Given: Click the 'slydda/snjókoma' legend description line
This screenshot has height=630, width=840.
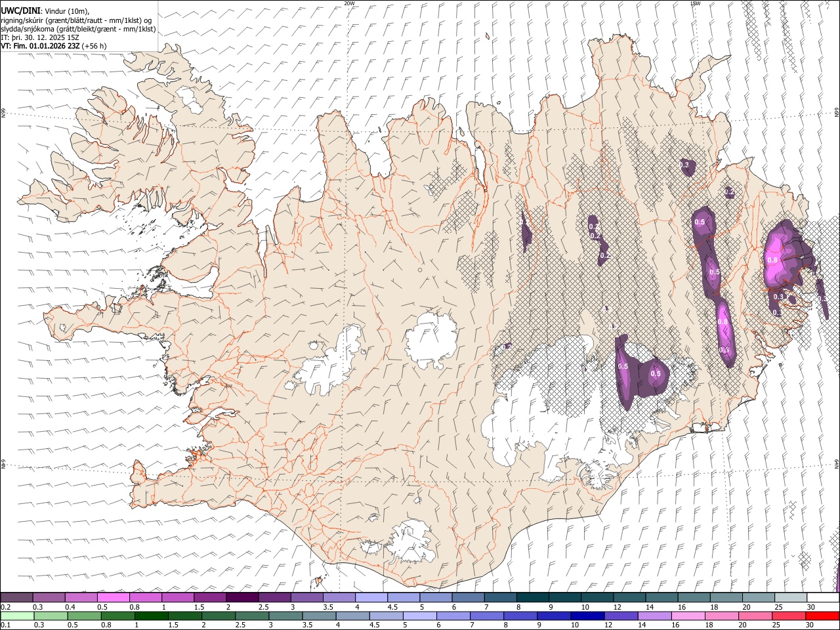Looking at the screenshot, I should click(x=78, y=29).
